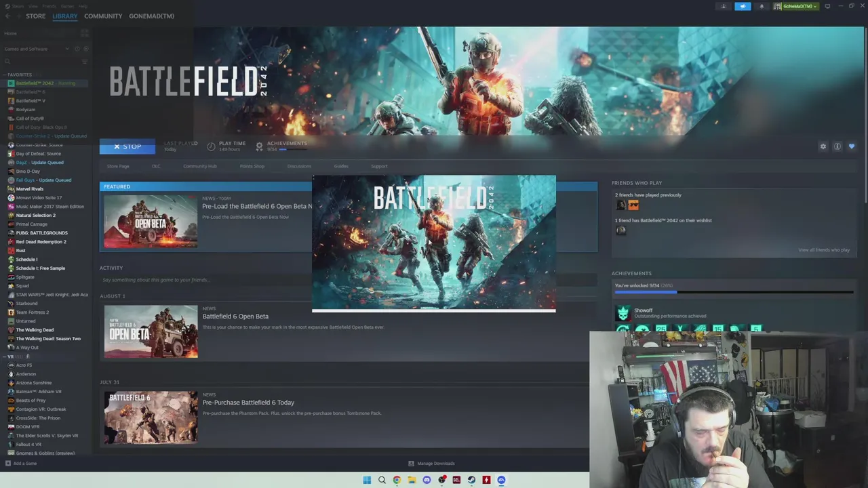Open the Community Hub link
The width and height of the screenshot is (868, 488).
tap(199, 166)
